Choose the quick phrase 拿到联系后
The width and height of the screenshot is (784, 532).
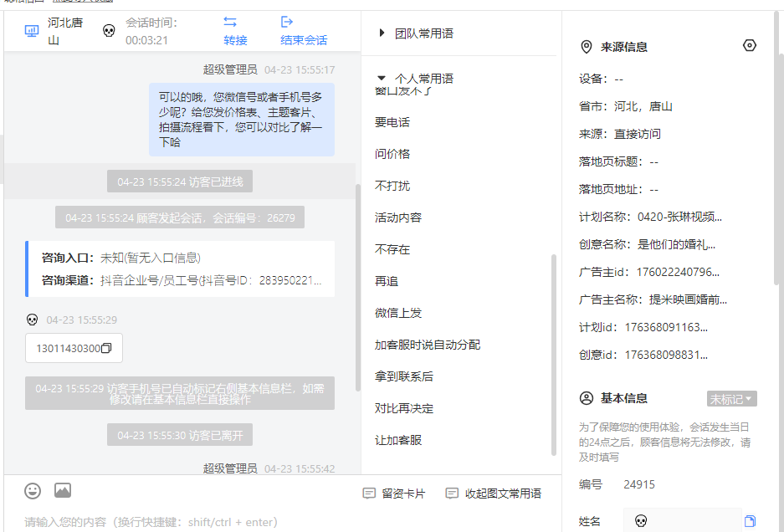click(x=404, y=376)
